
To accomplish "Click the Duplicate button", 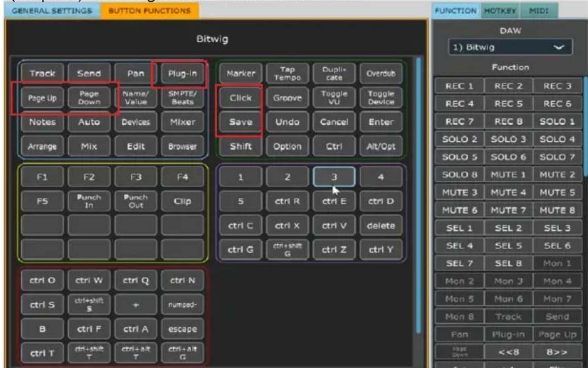I will click(334, 73).
